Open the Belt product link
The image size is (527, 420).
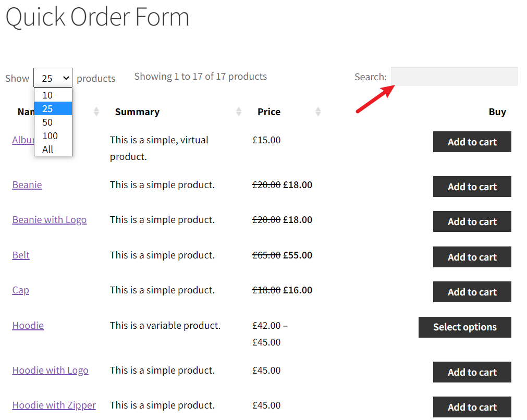21,255
